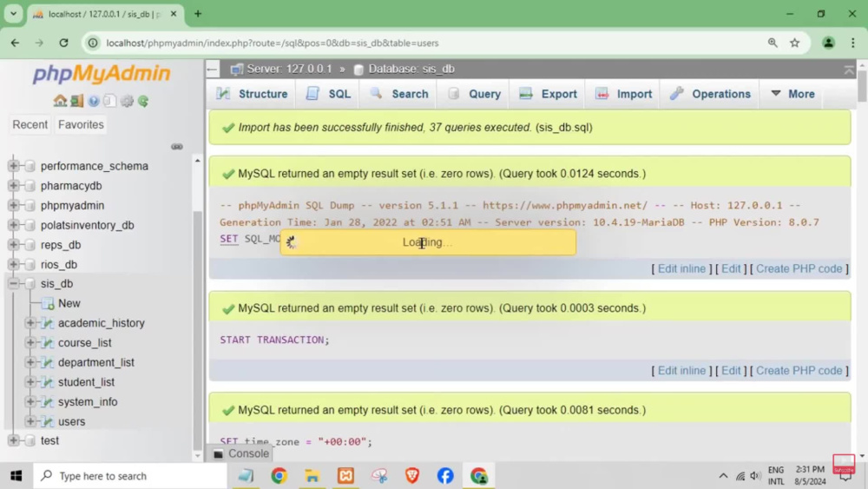Reload the navigation panel icon
This screenshot has height=489, width=868.
[143, 101]
